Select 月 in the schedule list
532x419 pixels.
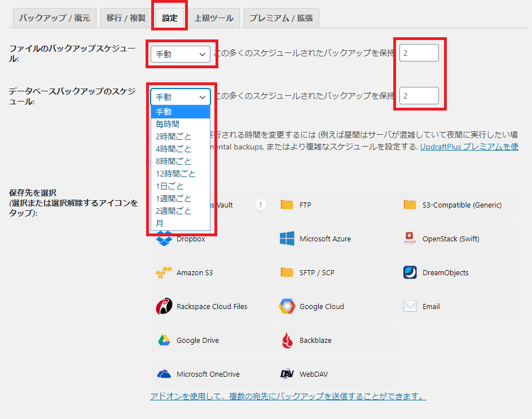181,223
